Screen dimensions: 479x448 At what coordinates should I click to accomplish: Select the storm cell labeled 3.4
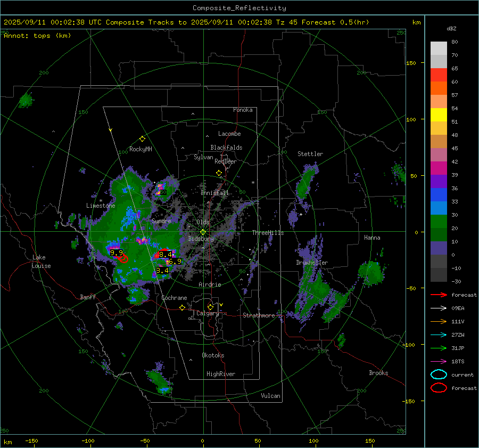coord(162,270)
